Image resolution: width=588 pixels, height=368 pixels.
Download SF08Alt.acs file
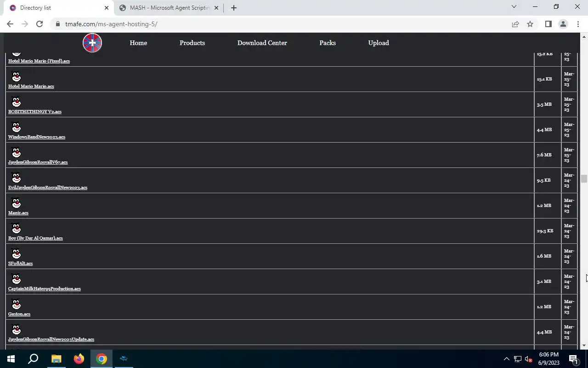pos(21,263)
